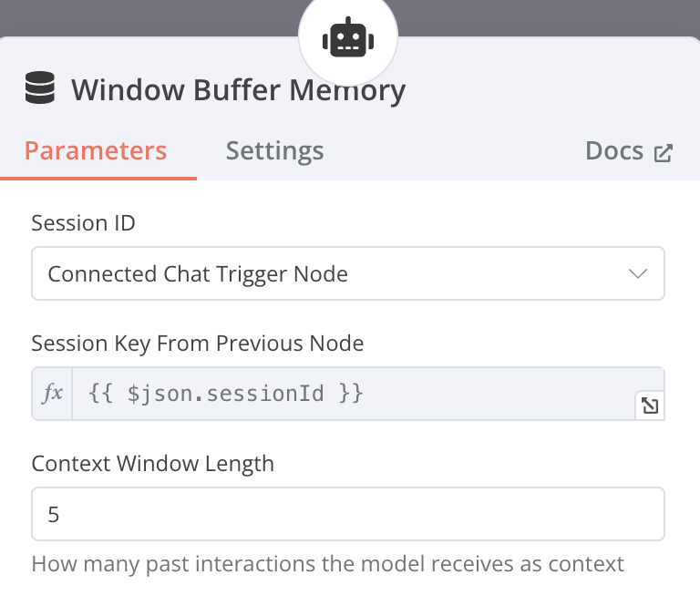Click the Session ID label
This screenshot has width=700, height=616.
click(x=83, y=222)
